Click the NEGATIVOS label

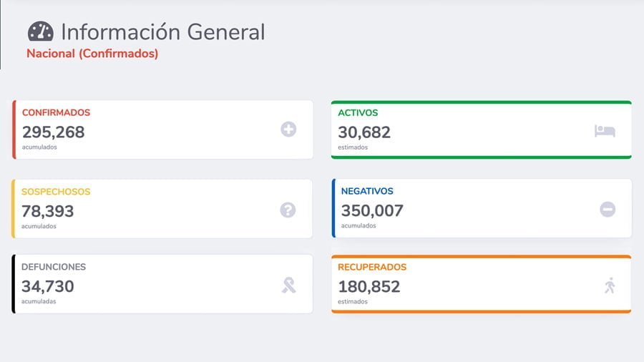coord(367,191)
